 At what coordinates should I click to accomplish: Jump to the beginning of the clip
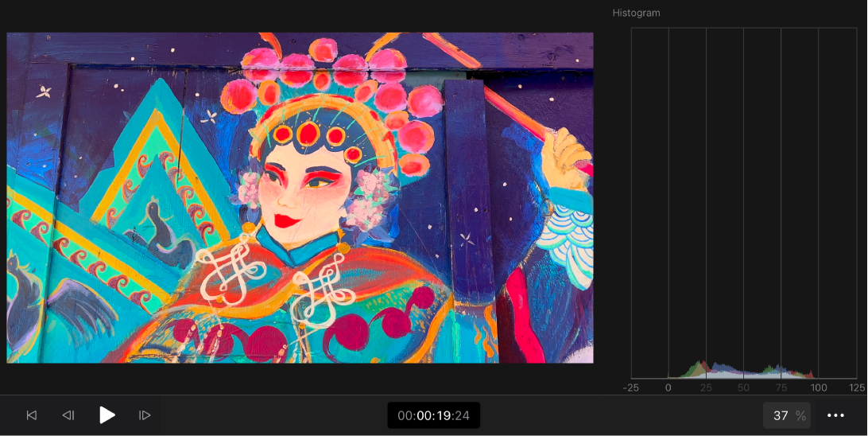32,415
